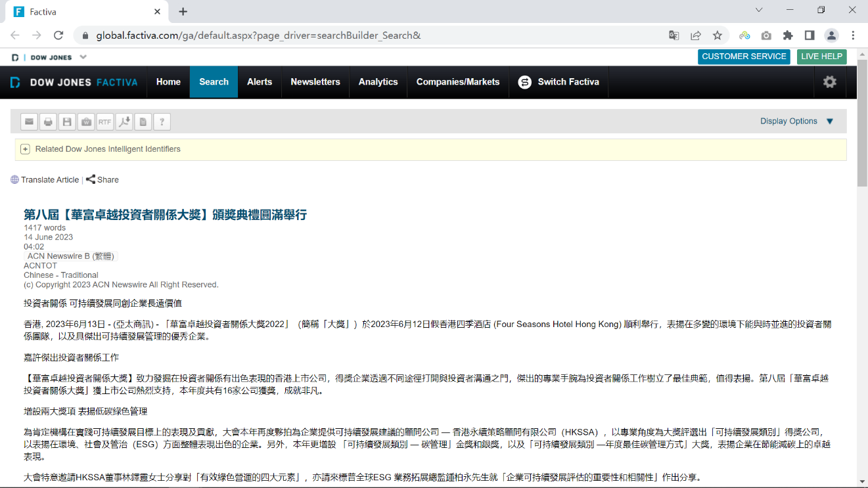This screenshot has width=868, height=488.
Task: Click Chrome's Google Translate page icon
Action: tap(674, 35)
